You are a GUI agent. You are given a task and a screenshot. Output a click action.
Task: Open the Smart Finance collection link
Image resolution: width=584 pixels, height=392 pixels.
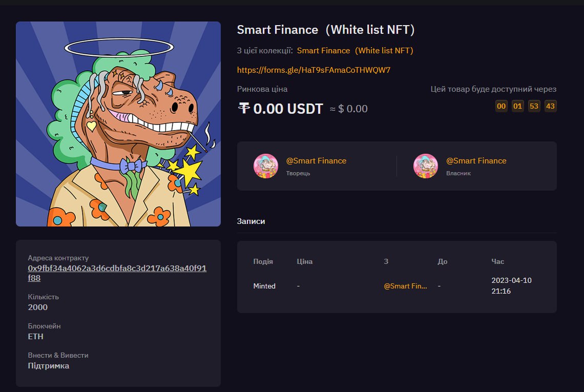[x=355, y=50]
